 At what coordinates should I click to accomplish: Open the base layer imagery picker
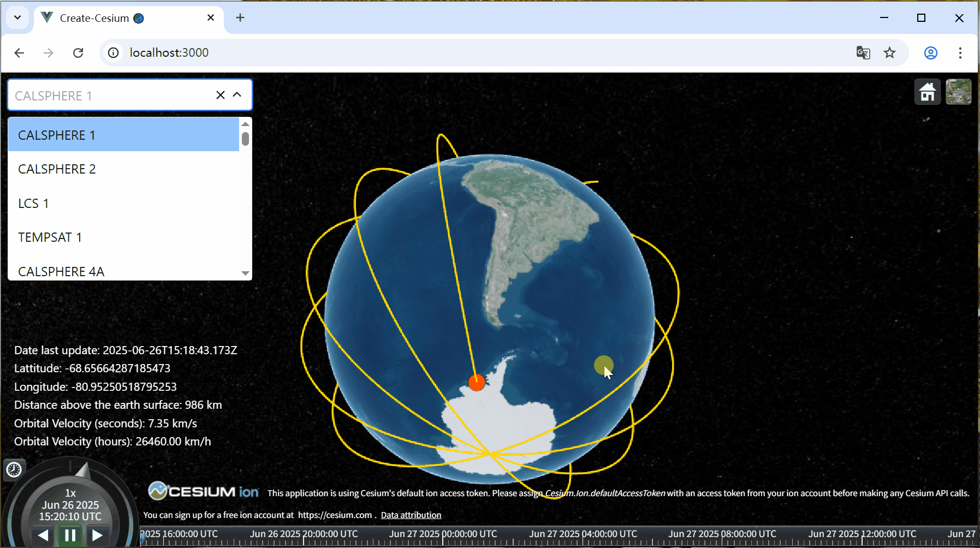click(959, 92)
